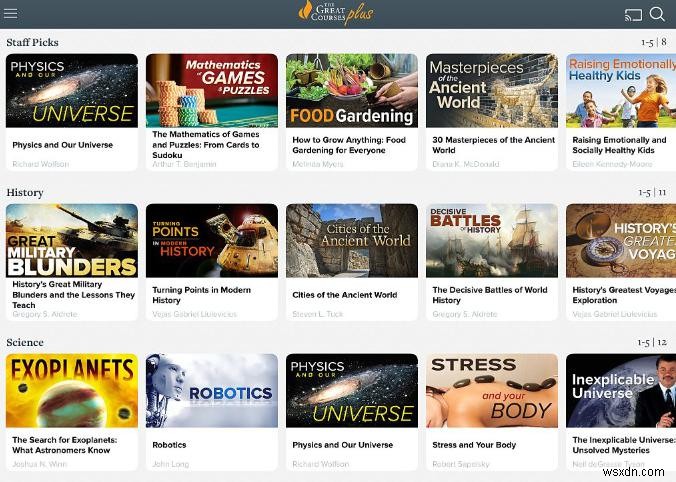Open Great Military Blunders course image
This screenshot has height=482, width=676.
[x=72, y=241]
